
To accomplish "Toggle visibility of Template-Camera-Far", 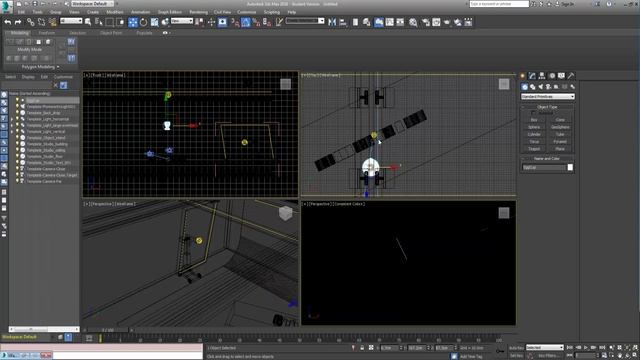I will point(17,181).
